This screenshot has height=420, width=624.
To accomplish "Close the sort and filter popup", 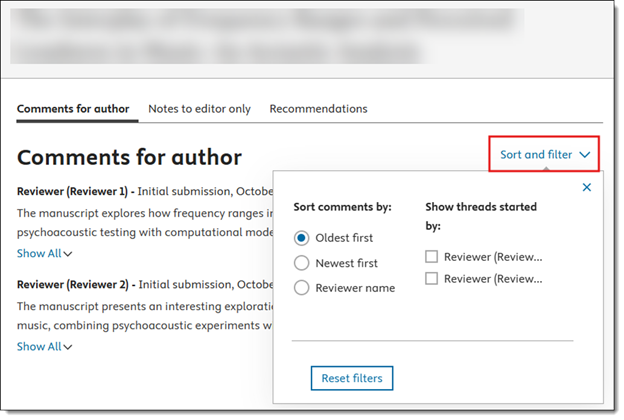I will [x=587, y=187].
